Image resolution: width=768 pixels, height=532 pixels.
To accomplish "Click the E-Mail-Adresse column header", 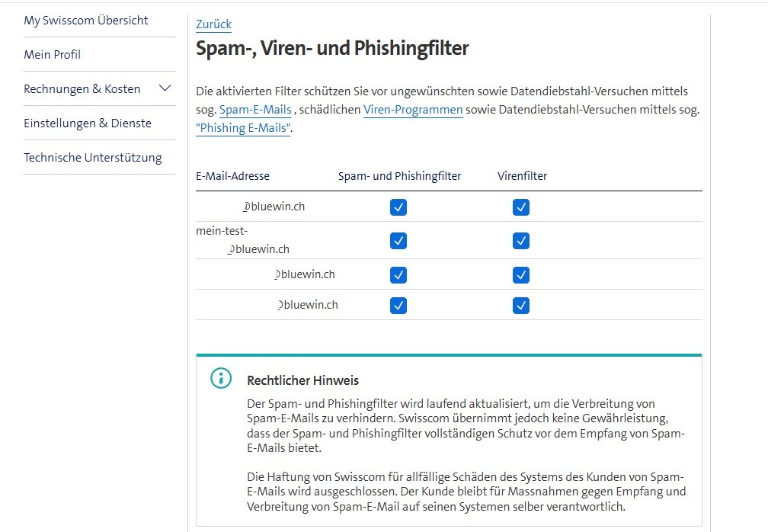I will (233, 176).
